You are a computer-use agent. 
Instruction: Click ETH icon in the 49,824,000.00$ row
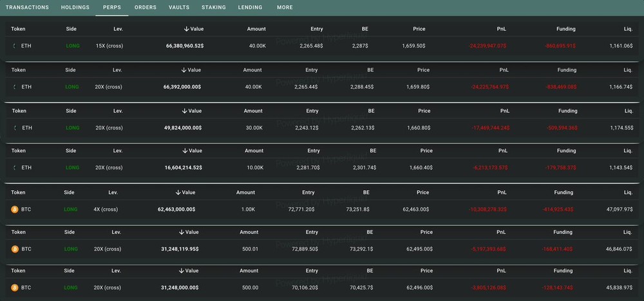15,128
